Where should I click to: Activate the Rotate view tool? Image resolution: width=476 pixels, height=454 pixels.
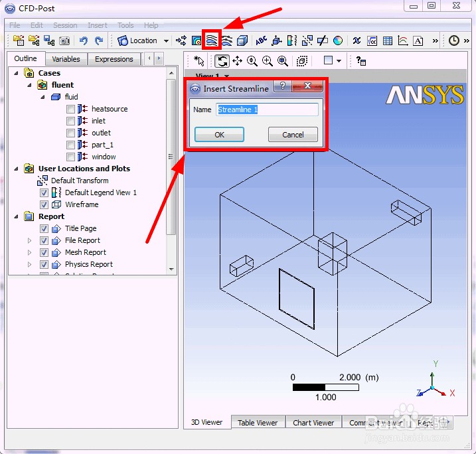click(x=222, y=61)
